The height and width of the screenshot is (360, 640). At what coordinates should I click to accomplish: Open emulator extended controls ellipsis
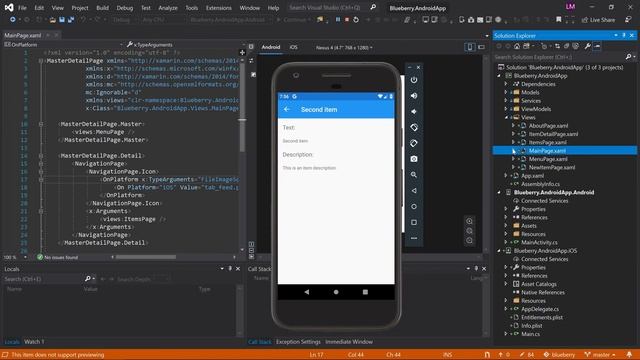pos(413,238)
